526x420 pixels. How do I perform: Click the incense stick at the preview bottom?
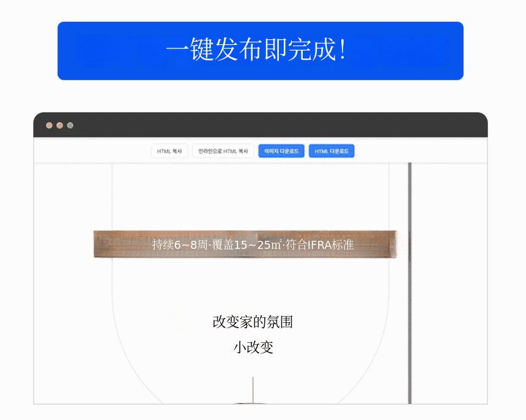(x=253, y=390)
